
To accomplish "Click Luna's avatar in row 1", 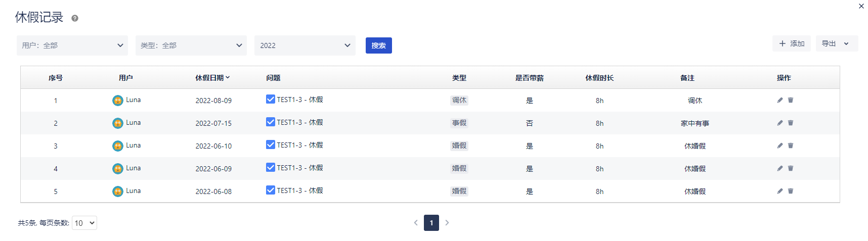I will click(x=117, y=101).
